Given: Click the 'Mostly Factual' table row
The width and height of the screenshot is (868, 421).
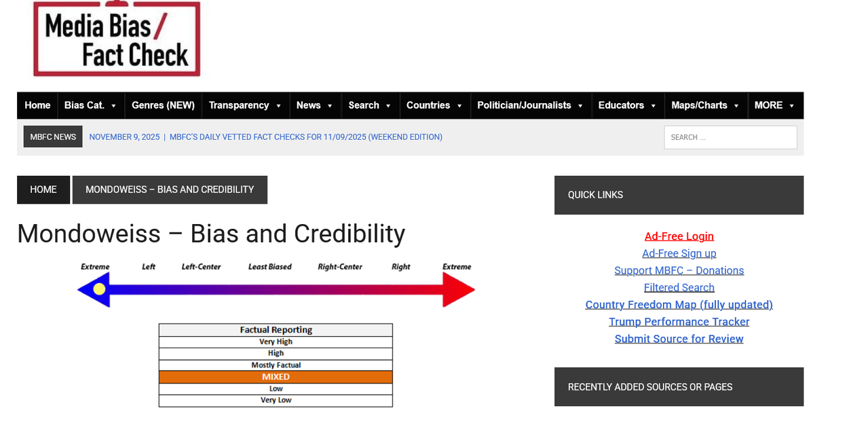Looking at the screenshot, I should coord(276,365).
